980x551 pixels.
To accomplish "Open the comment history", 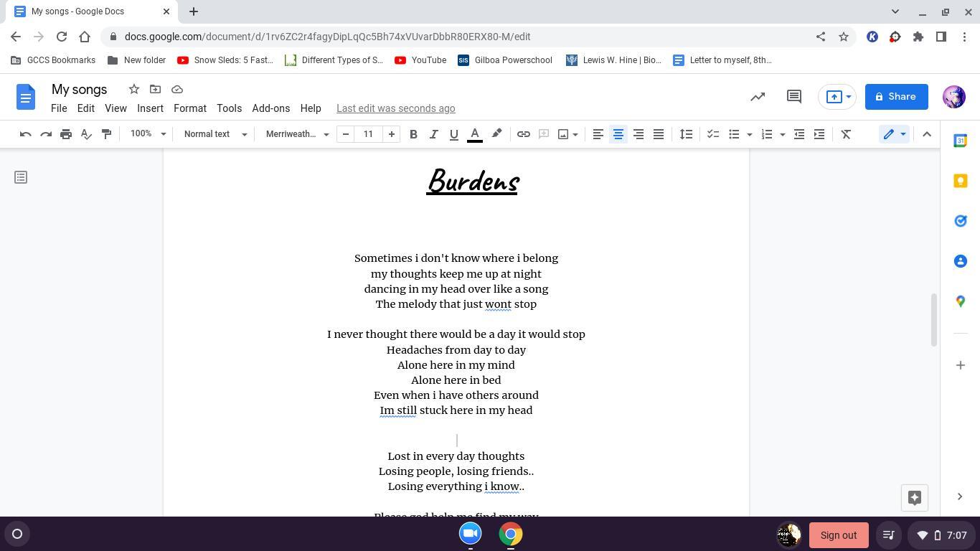I will point(793,97).
